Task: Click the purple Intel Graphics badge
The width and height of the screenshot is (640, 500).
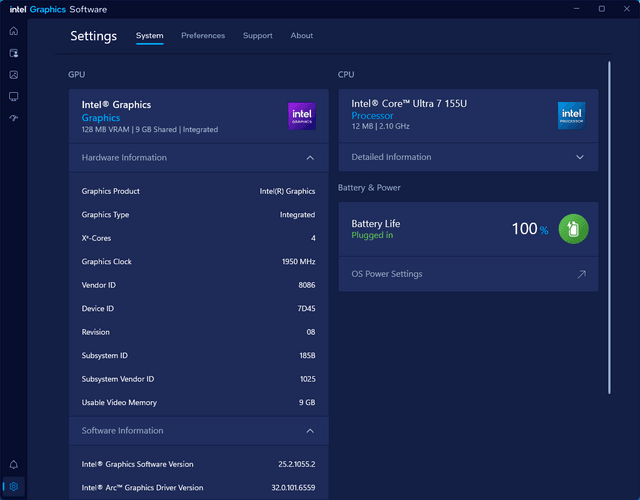Action: [302, 116]
